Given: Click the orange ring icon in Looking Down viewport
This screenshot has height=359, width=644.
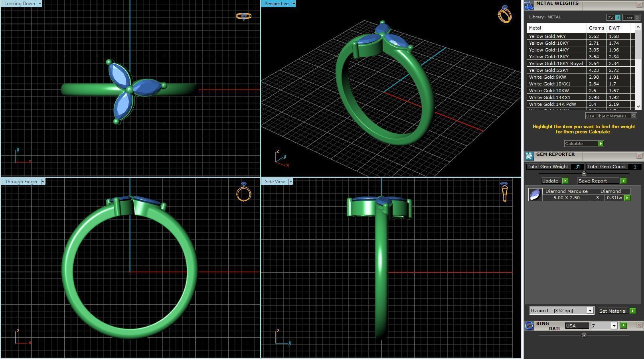Looking at the screenshot, I should tap(243, 16).
